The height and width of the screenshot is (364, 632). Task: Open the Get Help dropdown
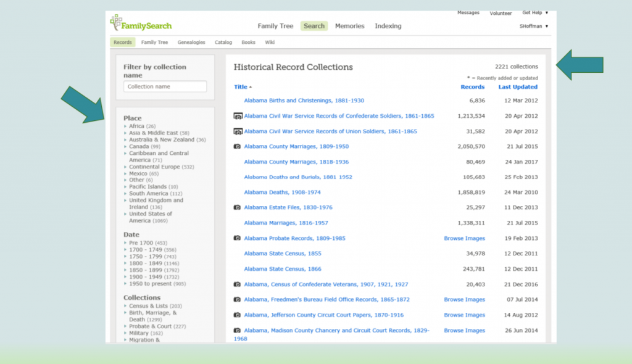click(535, 13)
